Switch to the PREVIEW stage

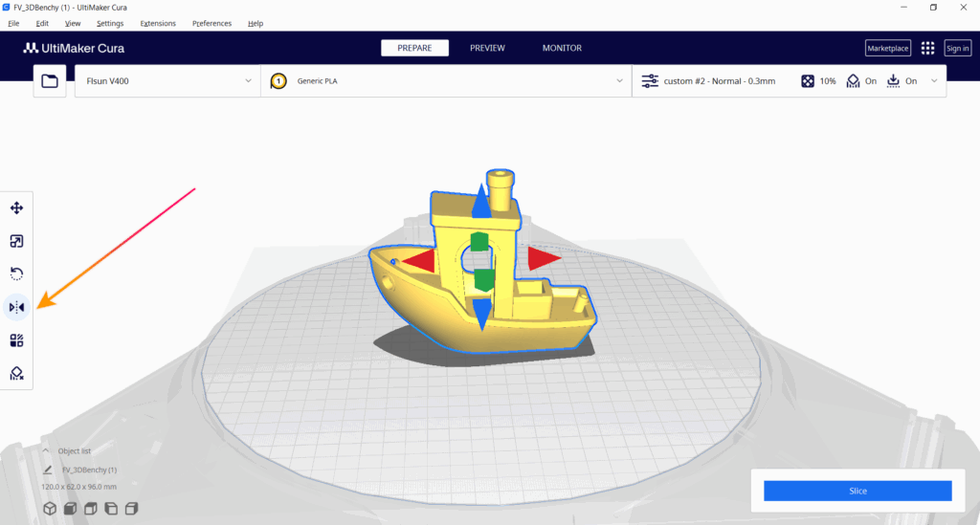click(x=487, y=48)
